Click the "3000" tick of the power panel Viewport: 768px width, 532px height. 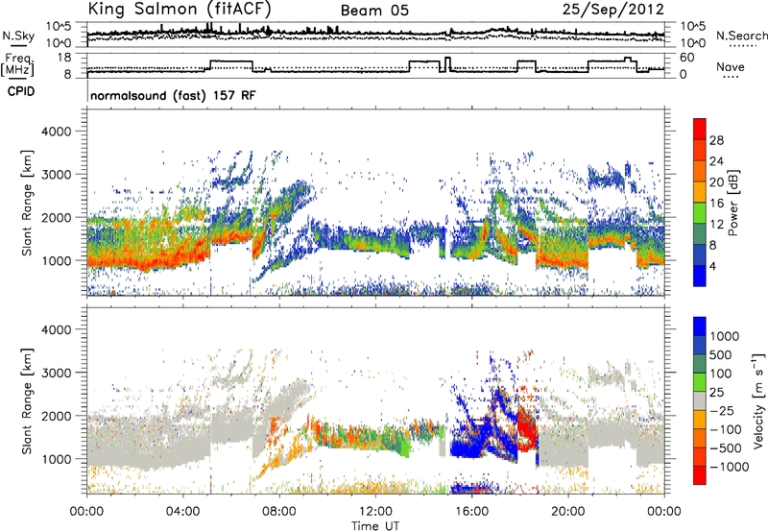(x=56, y=175)
